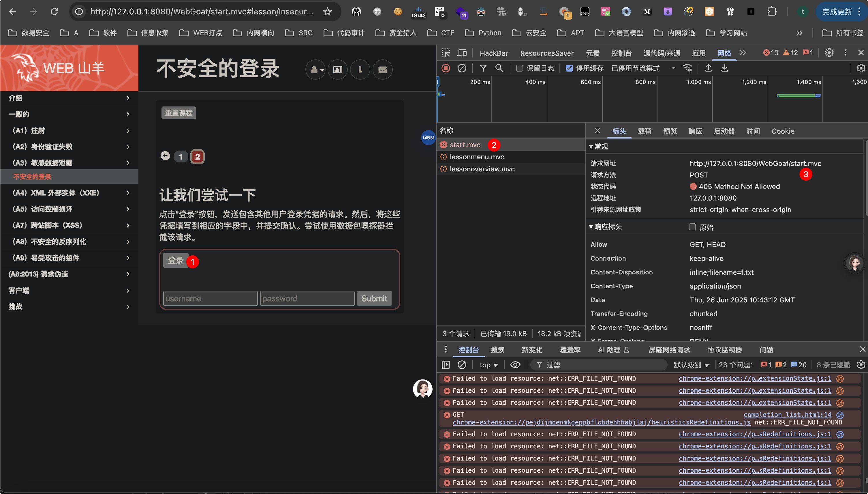868x494 pixels.
Task: Clear the network log
Action: pos(462,68)
